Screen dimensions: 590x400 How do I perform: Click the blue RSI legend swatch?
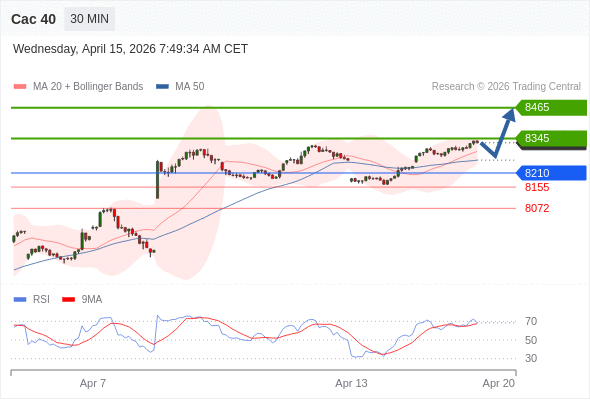20,300
